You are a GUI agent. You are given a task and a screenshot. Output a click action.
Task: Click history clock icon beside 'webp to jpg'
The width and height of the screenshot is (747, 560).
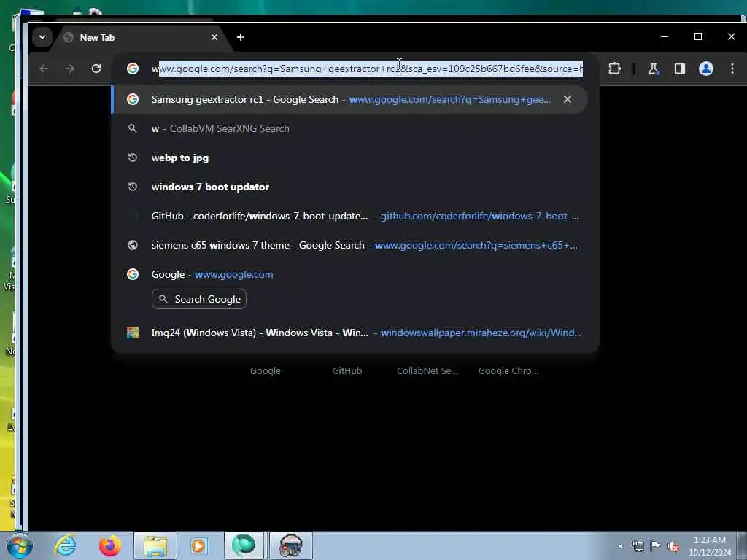[133, 157]
